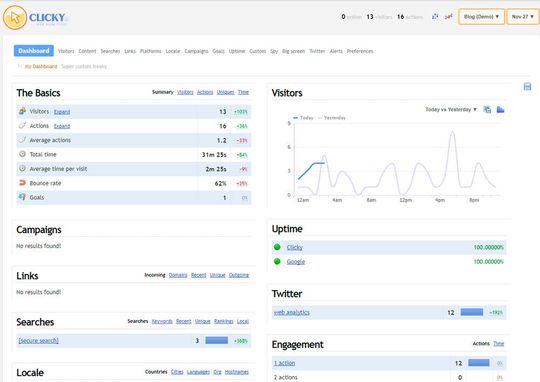Viewport: 540px width, 382px height.
Task: Show Links by Domains
Action: coord(178,275)
